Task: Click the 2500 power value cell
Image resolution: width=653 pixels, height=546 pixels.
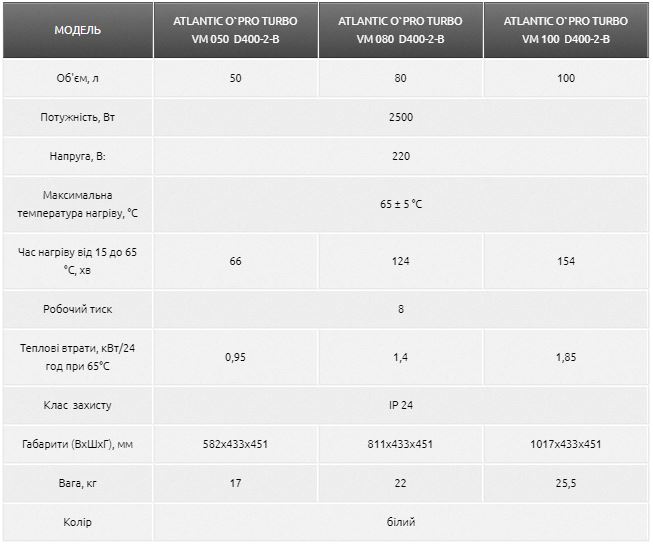Action: (x=400, y=117)
